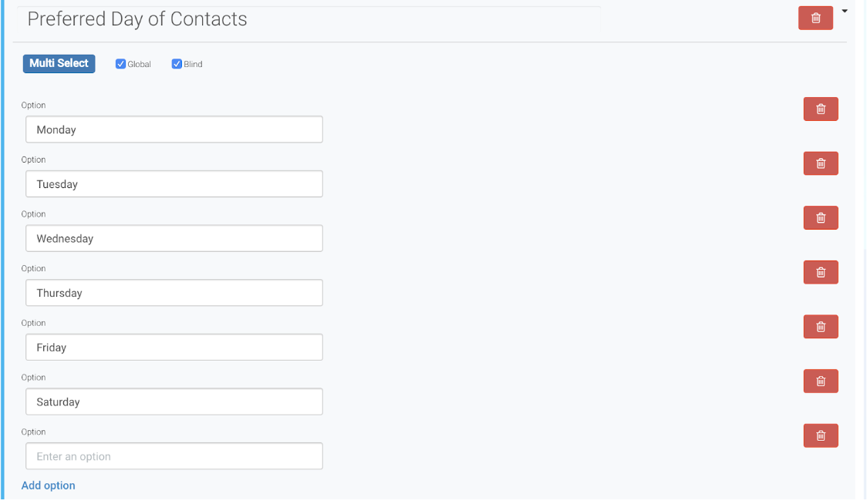
Task: Delete the Wednesday option
Action: [x=821, y=218]
